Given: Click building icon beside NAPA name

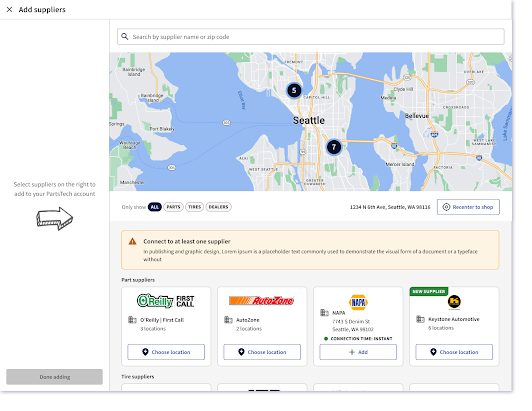Looking at the screenshot, I should click(324, 313).
